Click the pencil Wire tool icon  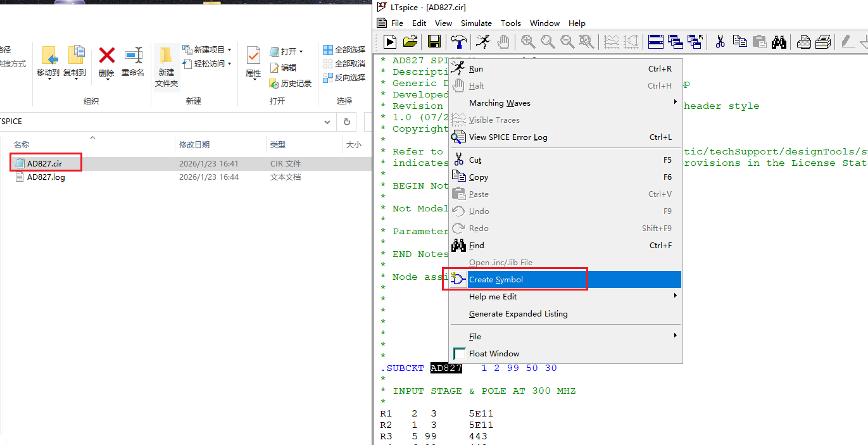(847, 42)
